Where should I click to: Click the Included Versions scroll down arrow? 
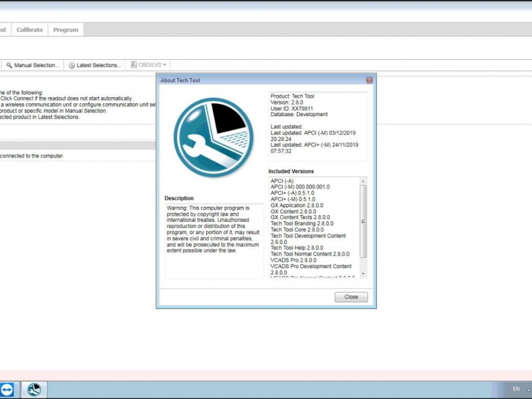pyautogui.click(x=363, y=273)
